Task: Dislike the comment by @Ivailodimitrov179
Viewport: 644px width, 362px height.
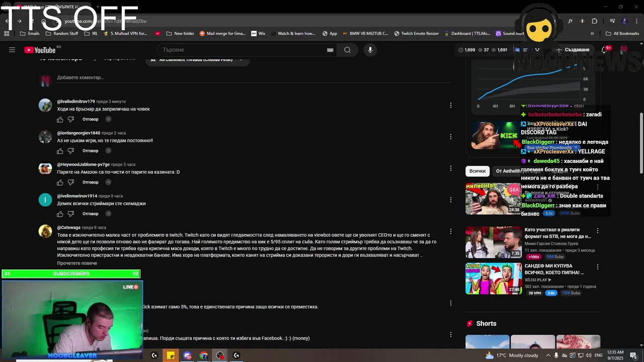Action: coord(71,119)
